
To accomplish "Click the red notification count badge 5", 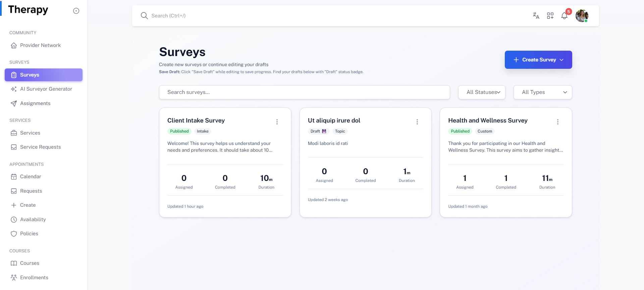I will [x=569, y=12].
